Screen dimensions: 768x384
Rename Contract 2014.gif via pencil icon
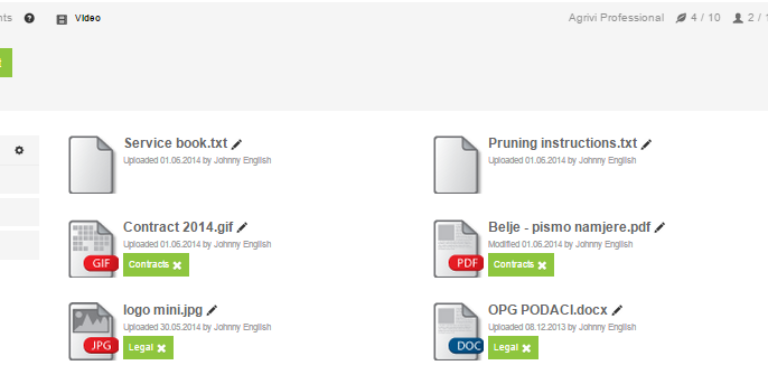[x=242, y=227]
